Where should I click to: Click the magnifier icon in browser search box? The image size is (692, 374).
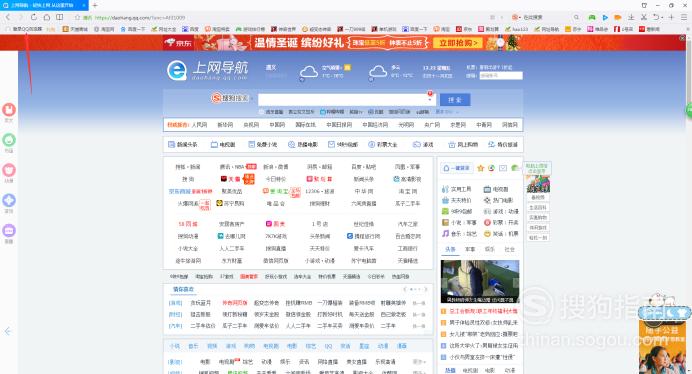(576, 17)
